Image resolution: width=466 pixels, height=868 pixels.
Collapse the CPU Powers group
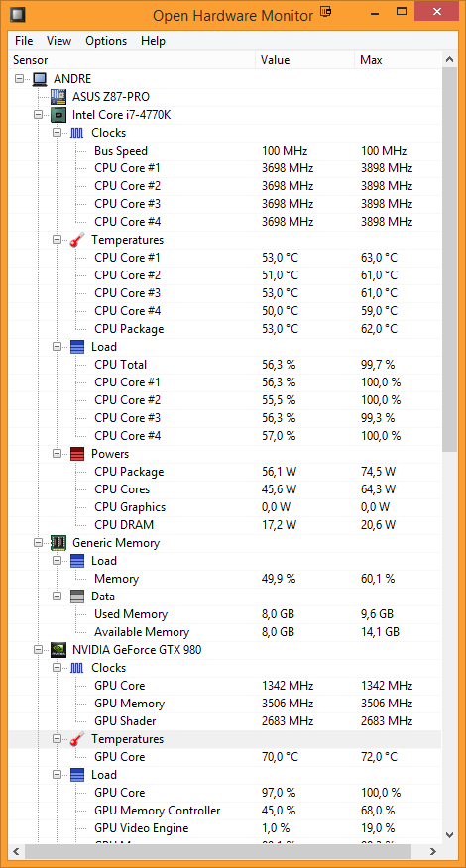click(58, 454)
